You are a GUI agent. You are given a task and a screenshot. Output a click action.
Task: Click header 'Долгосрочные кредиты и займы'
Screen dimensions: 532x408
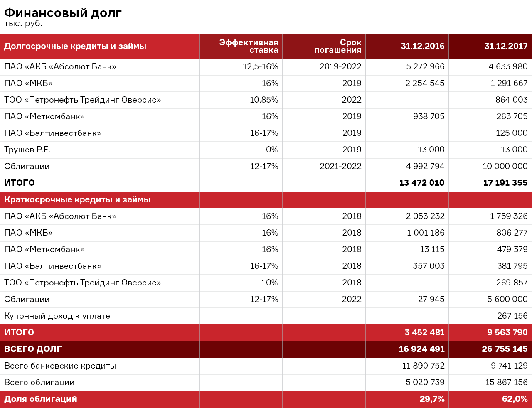75,46
